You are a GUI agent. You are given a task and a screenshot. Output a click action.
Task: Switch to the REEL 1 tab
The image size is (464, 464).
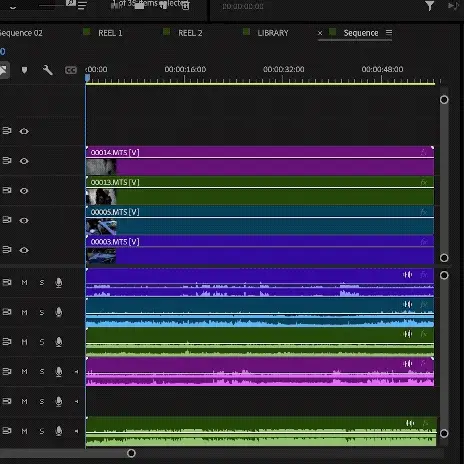110,33
